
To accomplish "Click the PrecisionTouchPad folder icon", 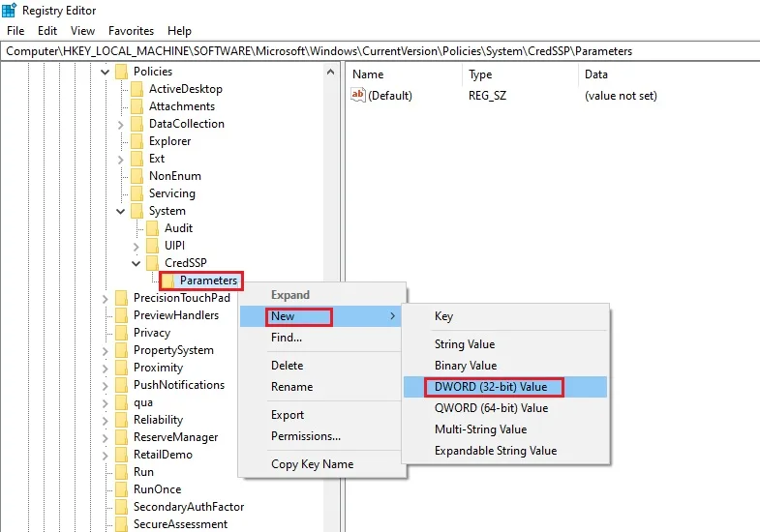I will [x=122, y=298].
